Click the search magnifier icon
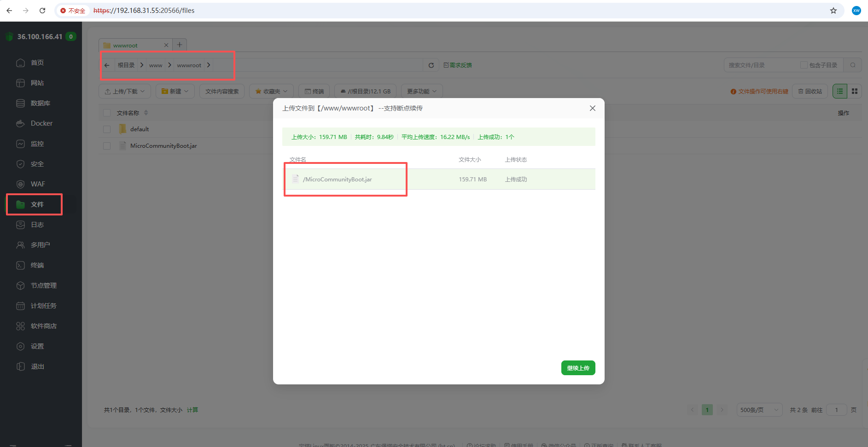 pyautogui.click(x=853, y=65)
